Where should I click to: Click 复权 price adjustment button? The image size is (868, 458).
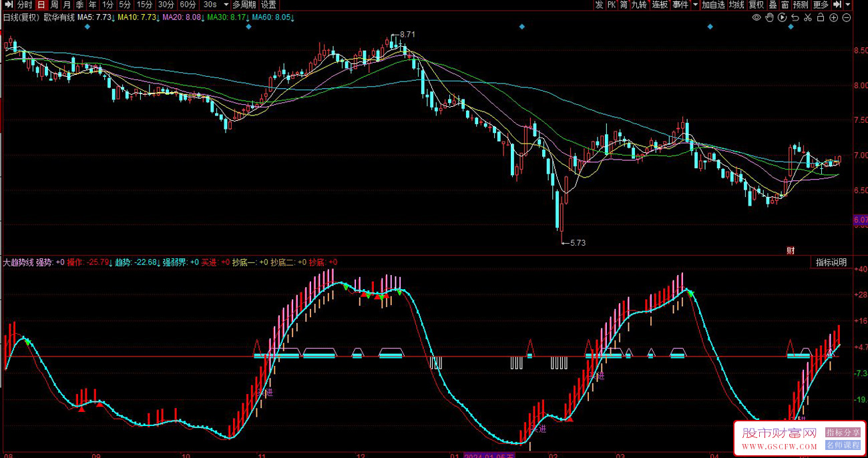[x=756, y=5]
